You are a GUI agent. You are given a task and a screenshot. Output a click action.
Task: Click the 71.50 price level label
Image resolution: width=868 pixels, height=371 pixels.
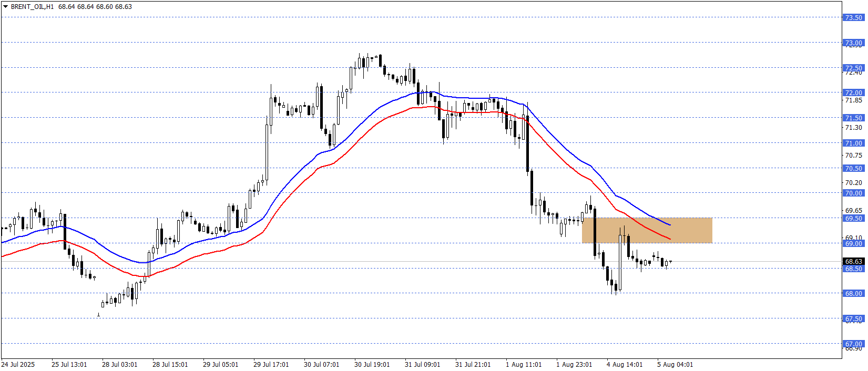pyautogui.click(x=853, y=118)
